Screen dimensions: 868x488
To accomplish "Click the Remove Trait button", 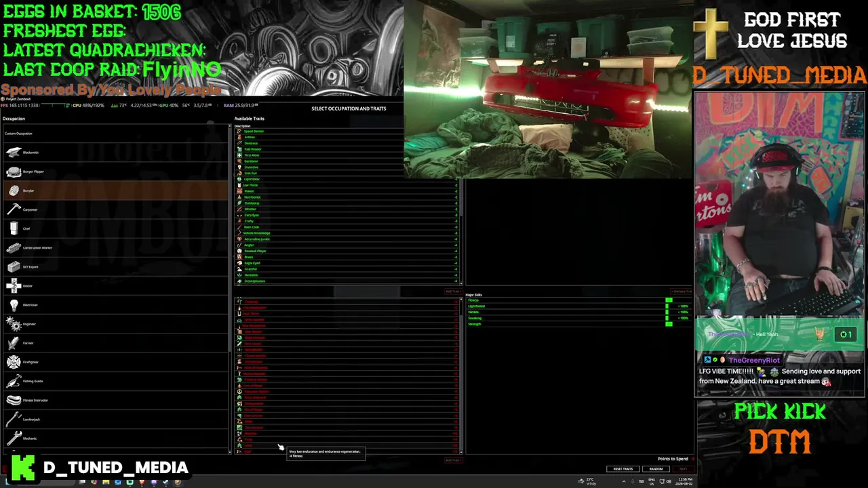I will click(682, 291).
